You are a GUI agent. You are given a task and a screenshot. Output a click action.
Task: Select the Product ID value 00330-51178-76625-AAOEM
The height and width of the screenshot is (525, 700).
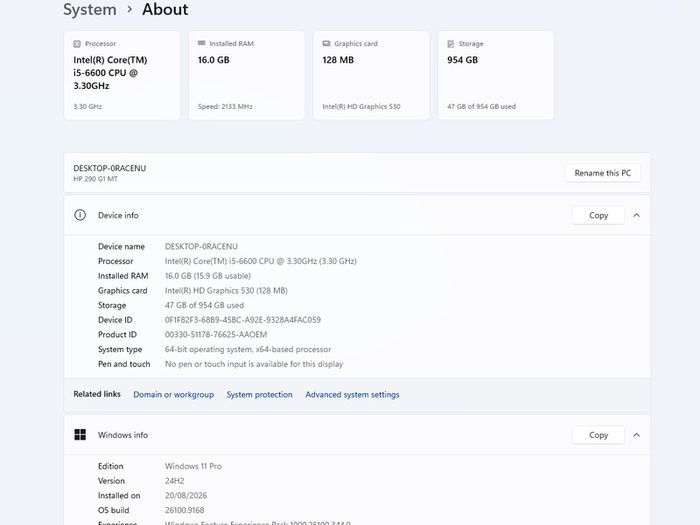coord(216,335)
